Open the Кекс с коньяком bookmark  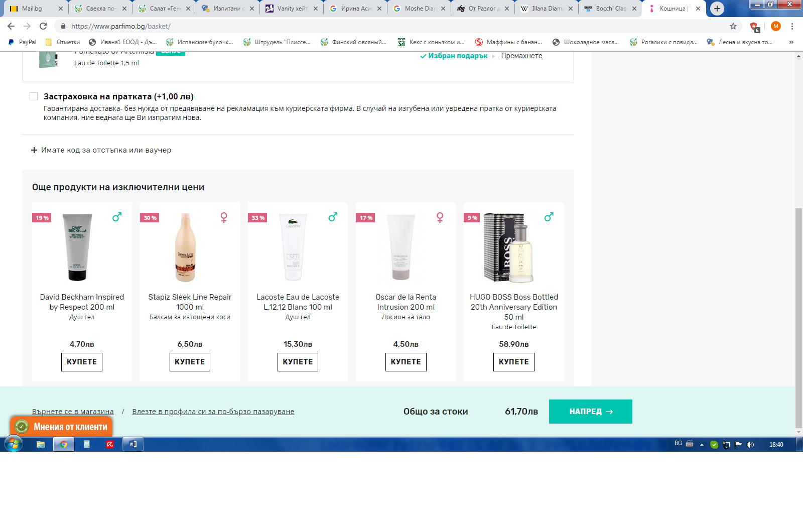pos(432,42)
